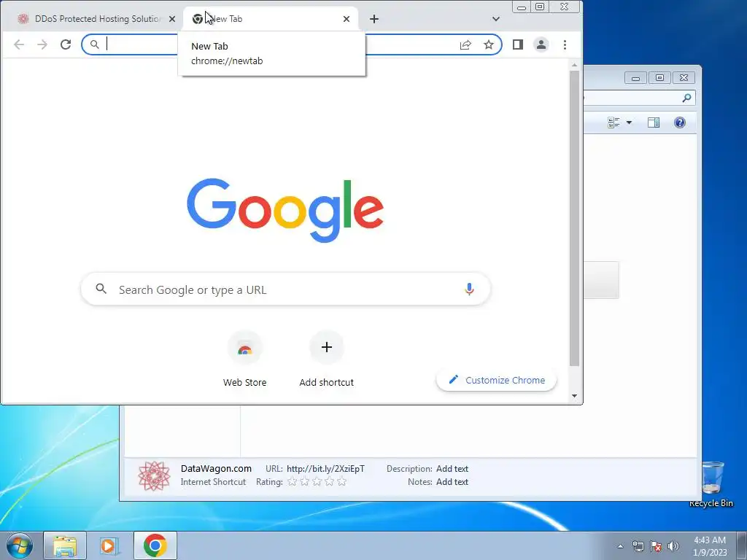Minimize the Explorer window
Screen dimensions: 747x560
click(635, 78)
